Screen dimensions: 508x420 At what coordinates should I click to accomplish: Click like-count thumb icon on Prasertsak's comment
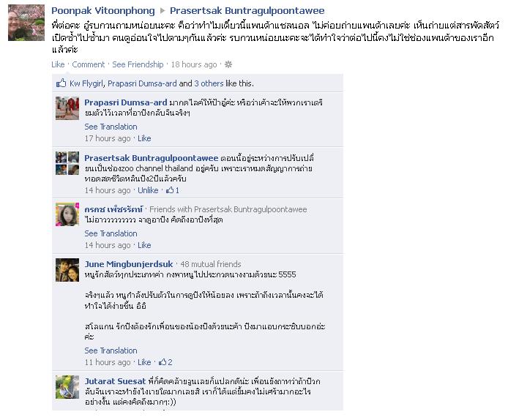click(170, 190)
